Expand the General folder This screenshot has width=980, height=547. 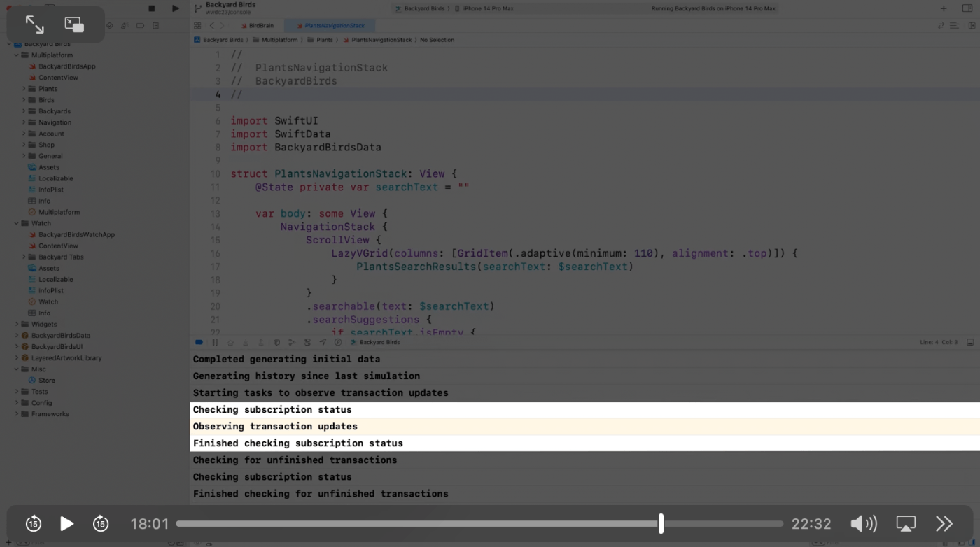pyautogui.click(x=24, y=156)
